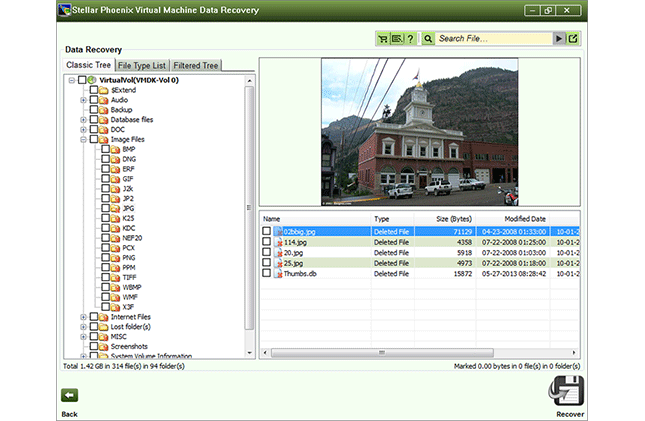Enable the JPG folder checkbox

click(106, 208)
